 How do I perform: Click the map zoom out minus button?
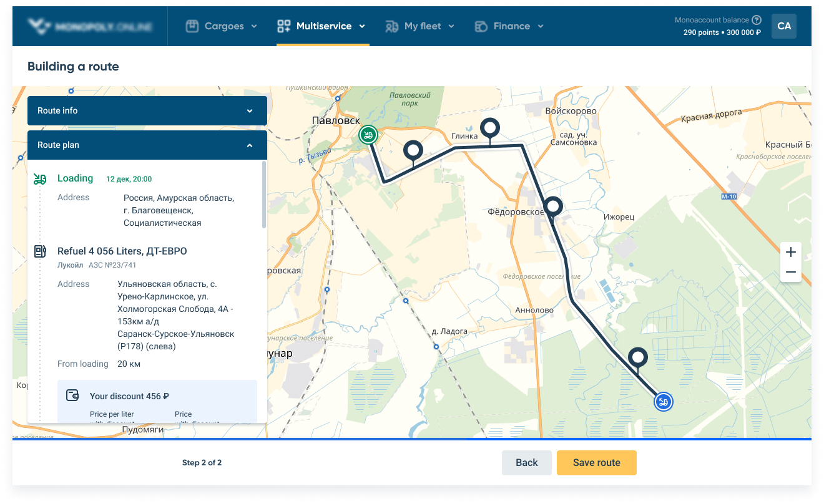click(x=791, y=272)
